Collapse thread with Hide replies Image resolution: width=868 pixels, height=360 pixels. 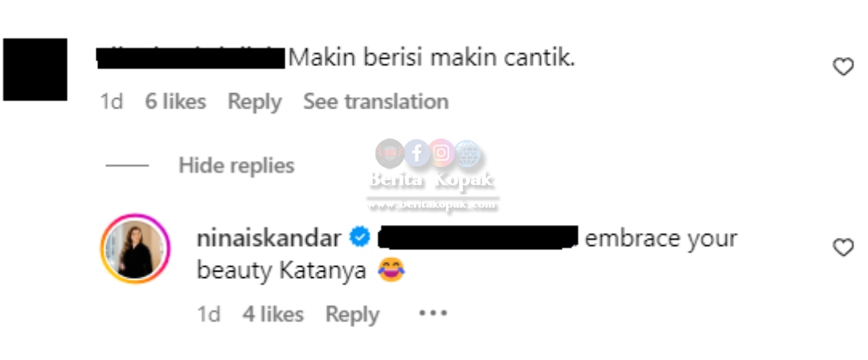click(236, 165)
